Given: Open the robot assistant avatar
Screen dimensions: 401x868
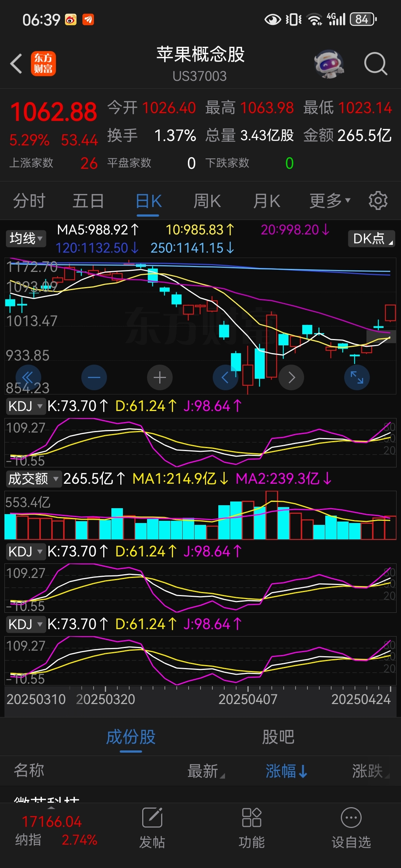Looking at the screenshot, I should tap(329, 64).
